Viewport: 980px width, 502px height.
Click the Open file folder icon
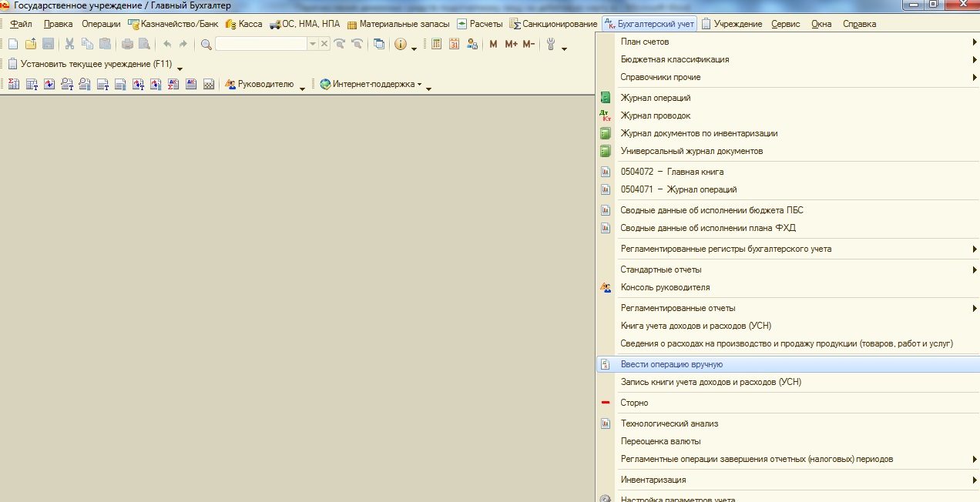(31, 44)
